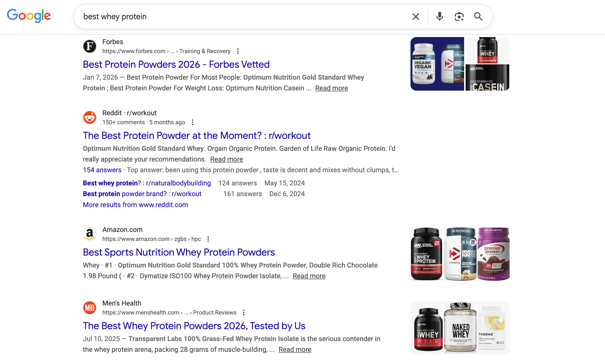Click the Reddit favicon next to r/workout
605x364 pixels.
[x=89, y=117]
